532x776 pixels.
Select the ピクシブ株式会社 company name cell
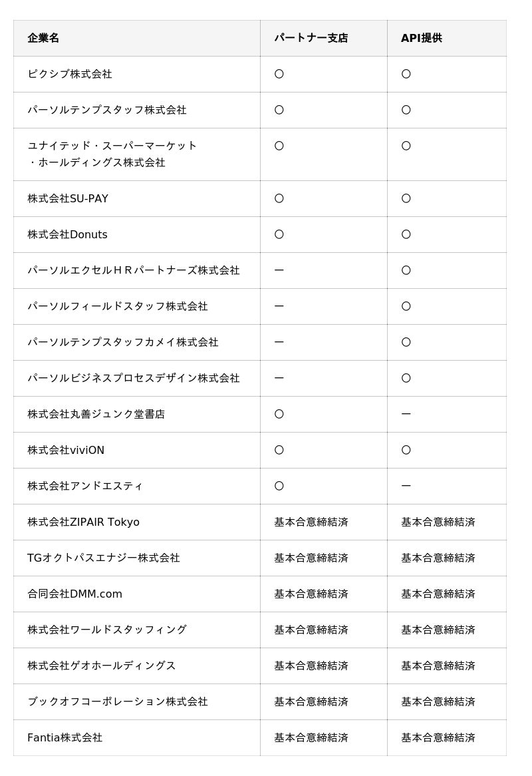tap(70, 74)
